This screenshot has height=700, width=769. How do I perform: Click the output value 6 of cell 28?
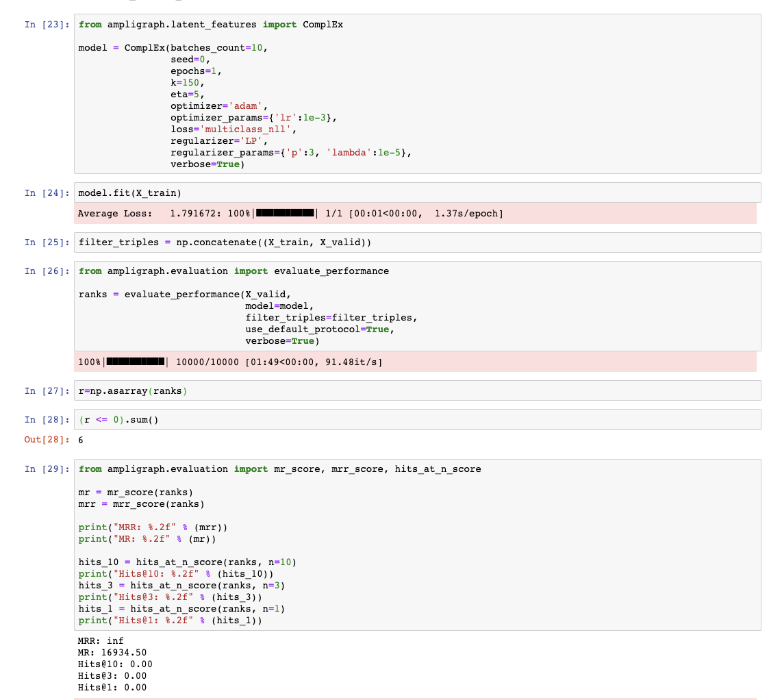coord(80,440)
